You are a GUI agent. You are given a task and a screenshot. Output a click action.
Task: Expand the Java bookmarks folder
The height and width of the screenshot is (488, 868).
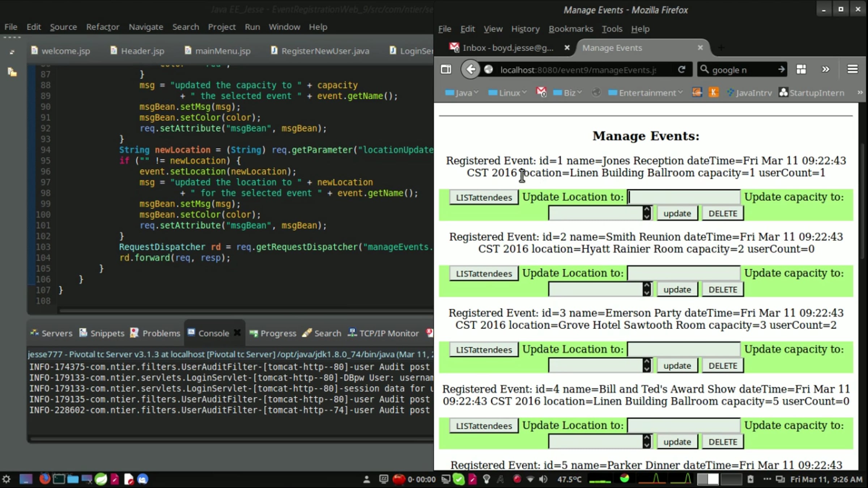(462, 93)
